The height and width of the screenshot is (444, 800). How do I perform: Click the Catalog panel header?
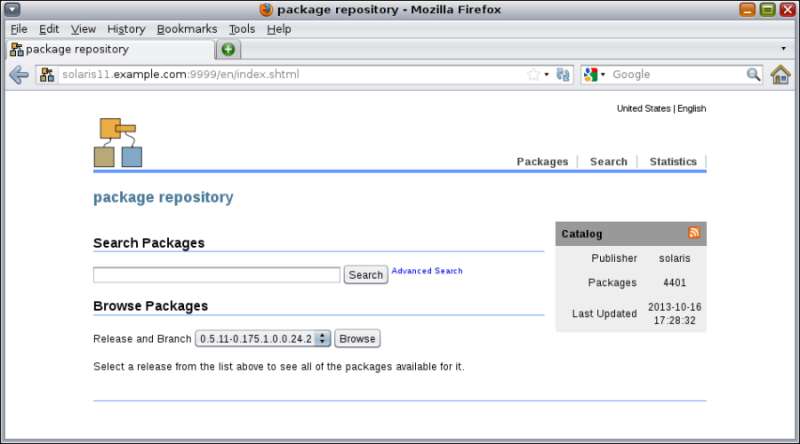tap(631, 234)
